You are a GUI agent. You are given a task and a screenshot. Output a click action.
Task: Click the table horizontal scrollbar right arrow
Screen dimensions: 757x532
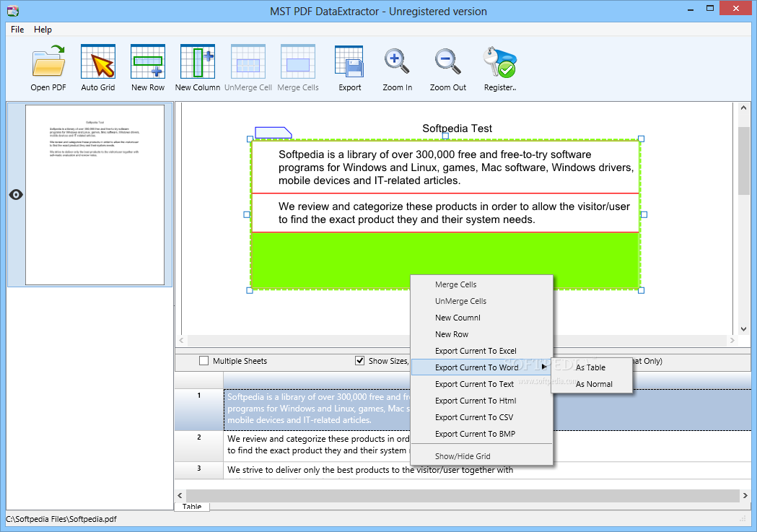point(745,495)
